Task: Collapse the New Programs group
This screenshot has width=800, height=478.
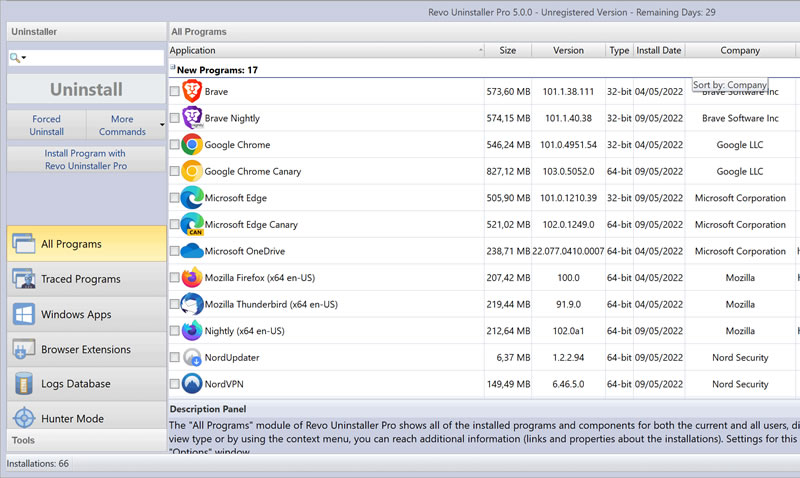Action: (172, 67)
